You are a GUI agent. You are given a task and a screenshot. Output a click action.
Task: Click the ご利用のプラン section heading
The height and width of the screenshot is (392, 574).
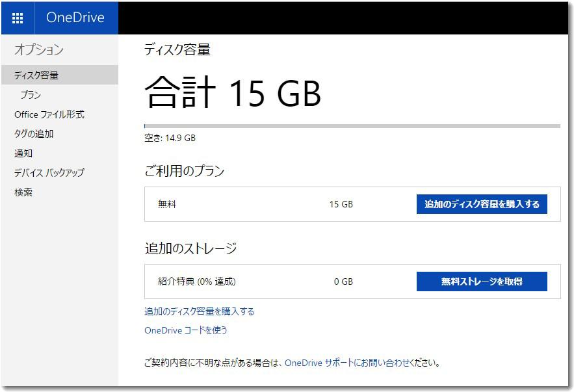coord(184,170)
